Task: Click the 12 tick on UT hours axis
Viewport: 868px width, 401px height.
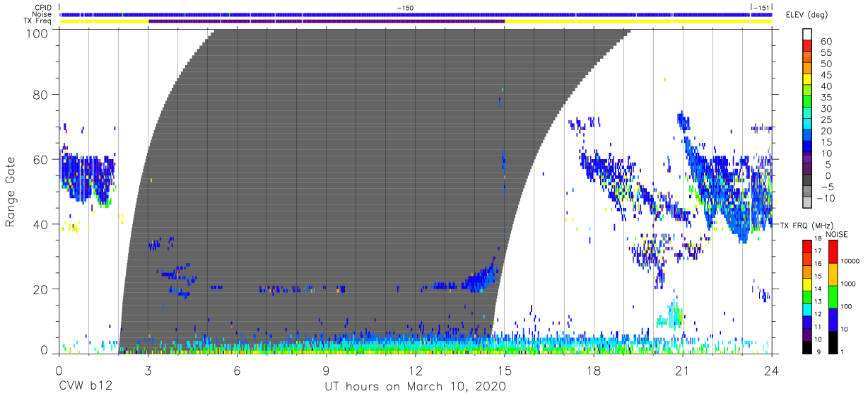Action: [x=415, y=370]
